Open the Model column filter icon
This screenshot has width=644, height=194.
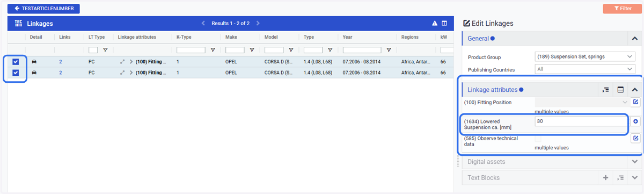coord(291,50)
